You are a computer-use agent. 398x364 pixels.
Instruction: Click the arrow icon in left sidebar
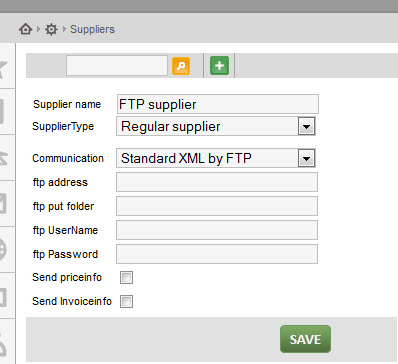point(3,157)
